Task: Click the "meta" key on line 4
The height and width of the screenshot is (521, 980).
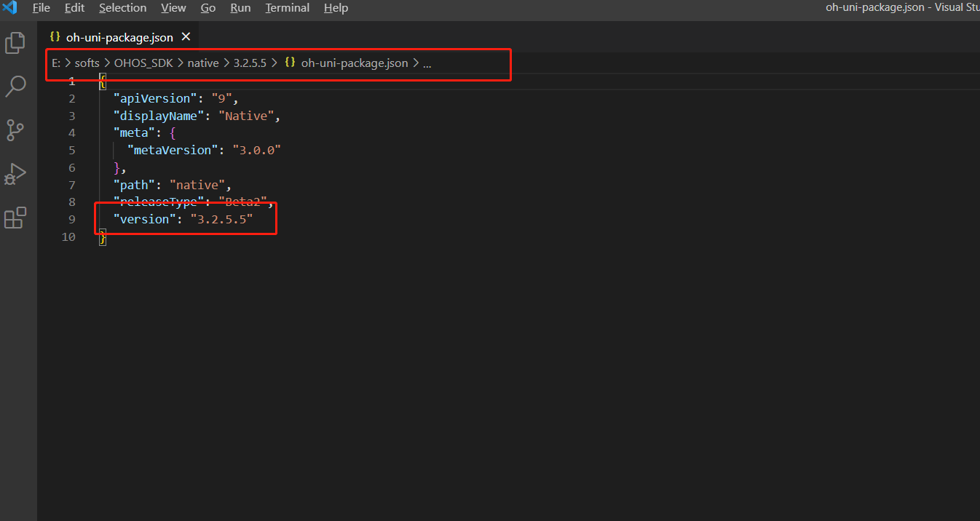Action: click(x=134, y=133)
